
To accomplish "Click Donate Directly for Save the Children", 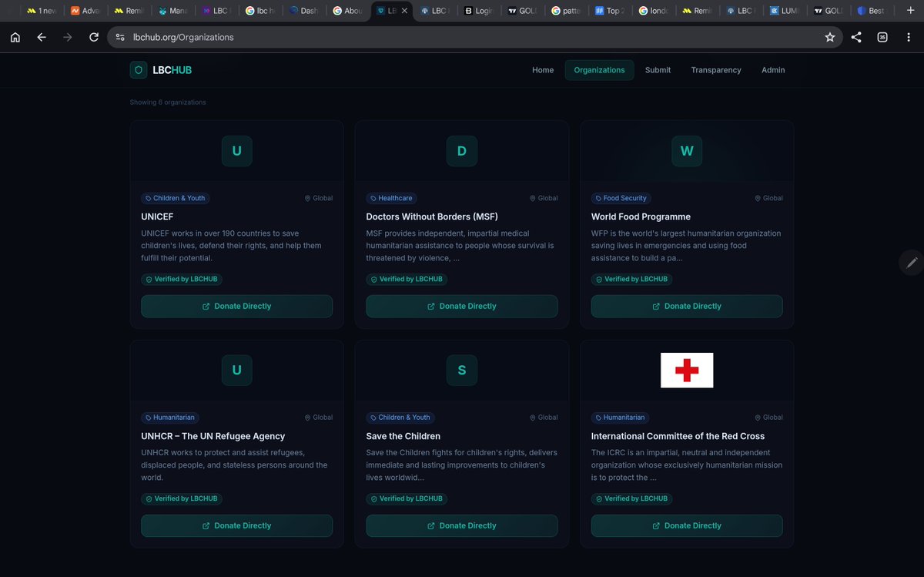I will (462, 525).
